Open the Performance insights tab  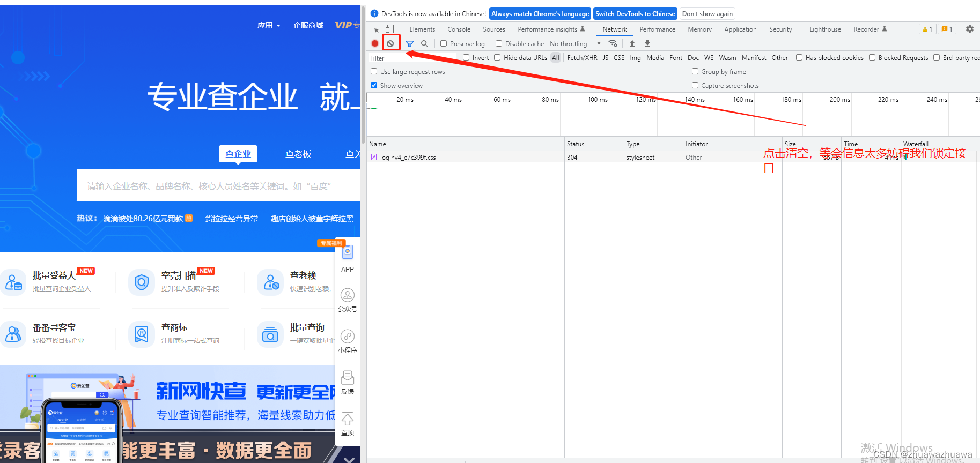551,29
